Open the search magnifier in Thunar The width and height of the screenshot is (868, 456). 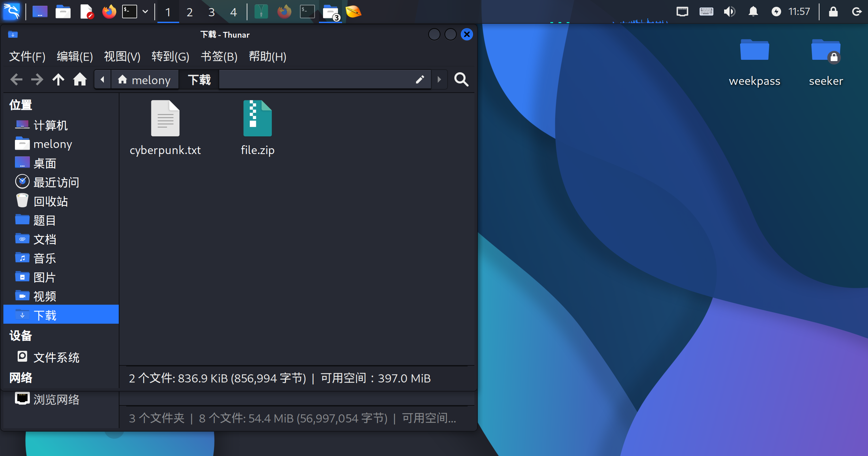coord(461,80)
